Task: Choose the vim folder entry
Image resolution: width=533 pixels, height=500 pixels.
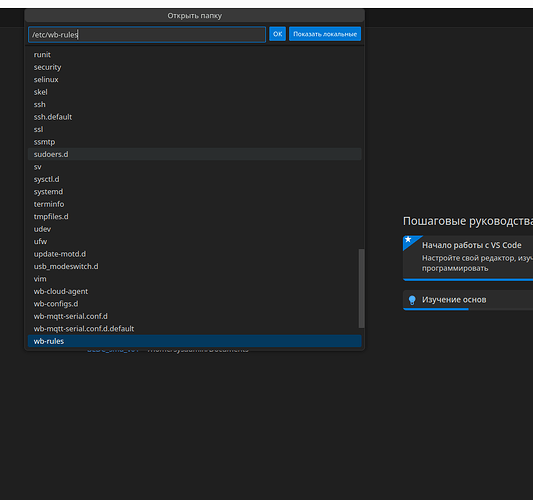Action: [194, 279]
